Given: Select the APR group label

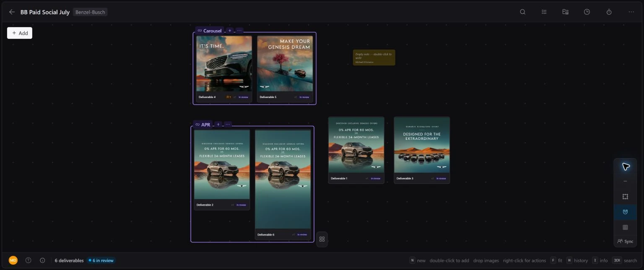Looking at the screenshot, I should click(x=203, y=124).
